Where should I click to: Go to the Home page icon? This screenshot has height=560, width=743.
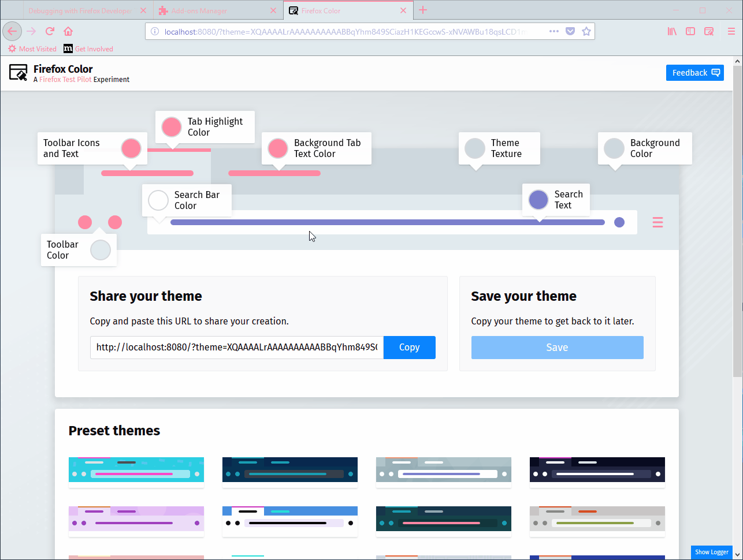pos(68,31)
